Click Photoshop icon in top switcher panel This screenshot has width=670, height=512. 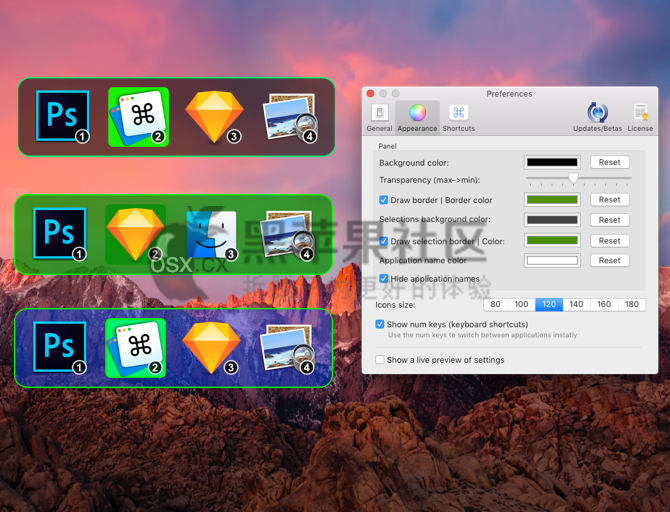click(x=62, y=116)
